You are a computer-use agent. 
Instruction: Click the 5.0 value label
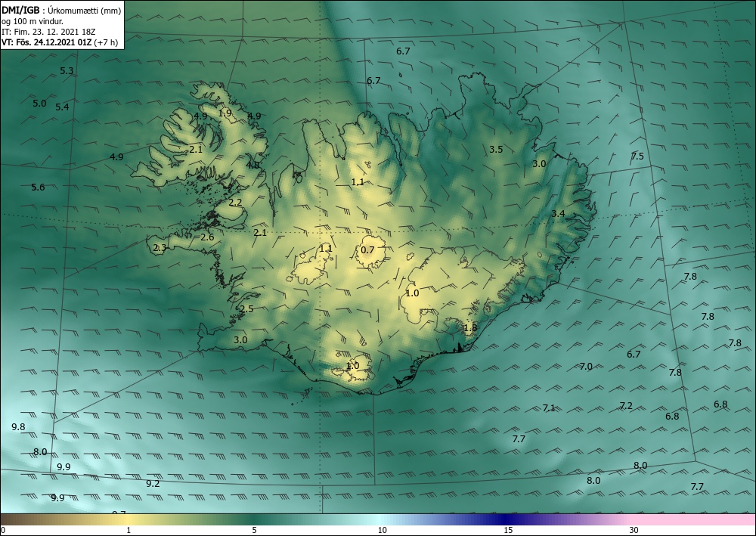(39, 103)
